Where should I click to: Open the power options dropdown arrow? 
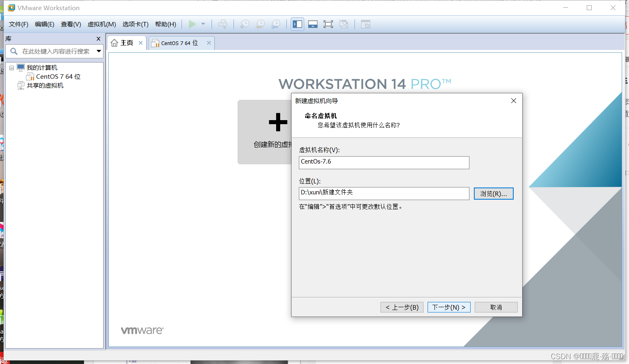(203, 24)
